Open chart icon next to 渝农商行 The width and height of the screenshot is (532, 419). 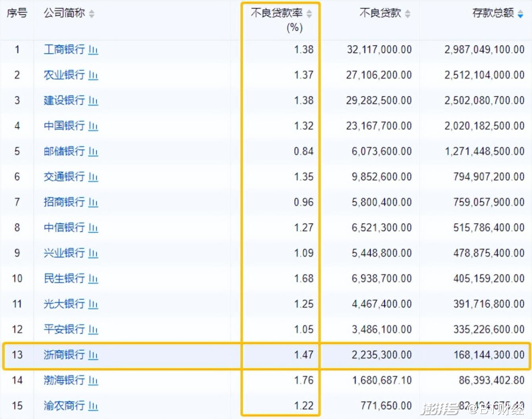(x=93, y=406)
